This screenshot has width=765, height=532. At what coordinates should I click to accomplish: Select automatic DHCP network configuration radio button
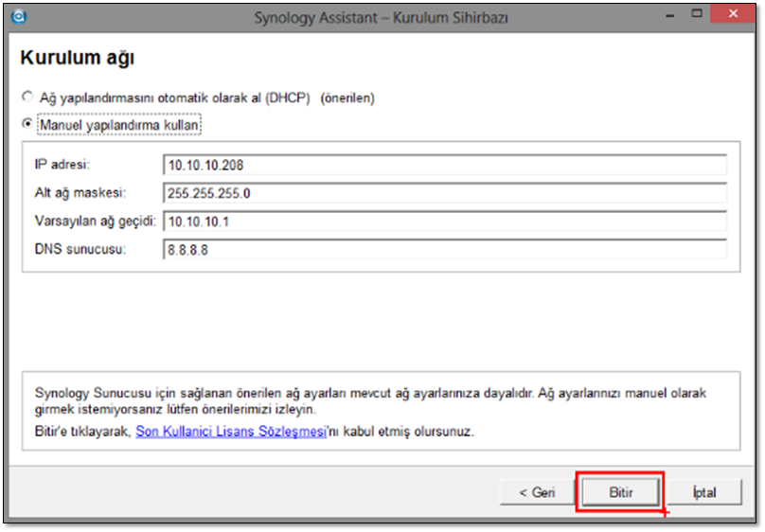(27, 97)
